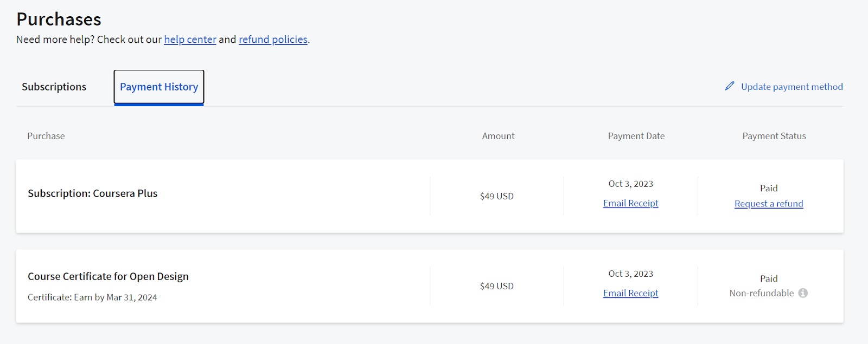
Task: Click the Certificate earn-by date text
Action: (92, 297)
